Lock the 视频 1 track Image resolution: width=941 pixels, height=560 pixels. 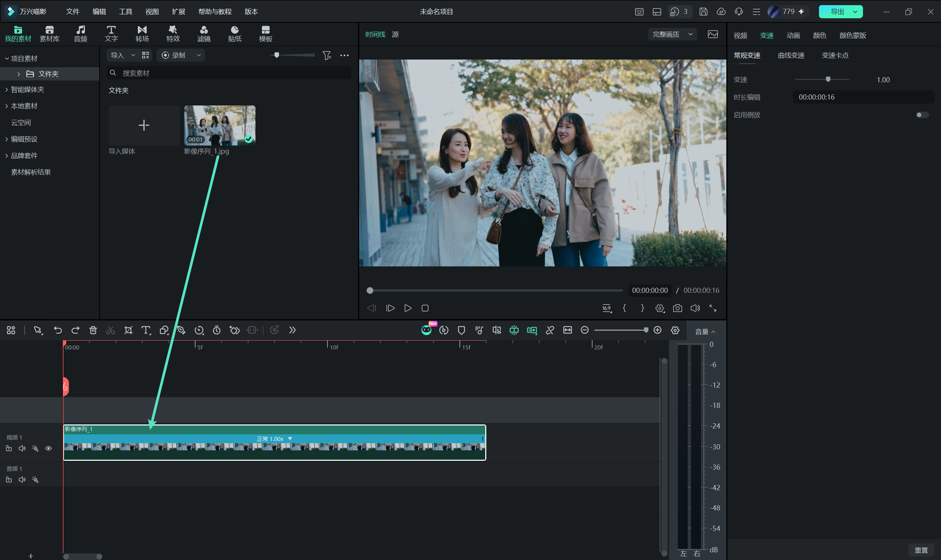9,448
